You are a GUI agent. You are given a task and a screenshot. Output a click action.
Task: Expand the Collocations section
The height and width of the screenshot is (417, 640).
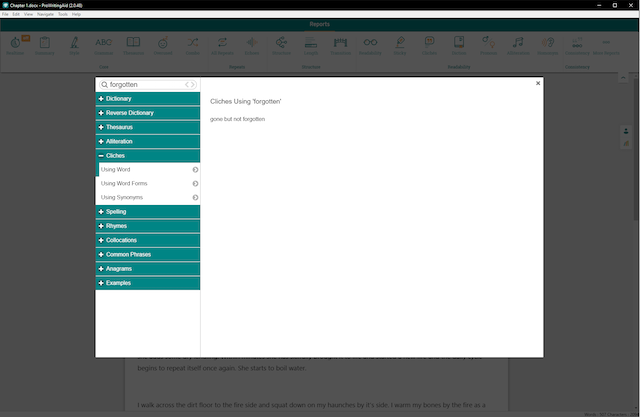click(x=148, y=240)
